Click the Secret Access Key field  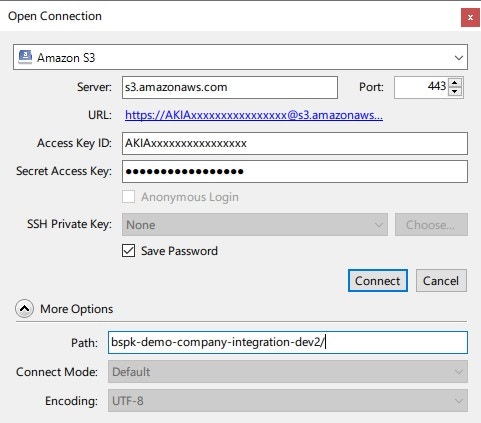[x=295, y=171]
